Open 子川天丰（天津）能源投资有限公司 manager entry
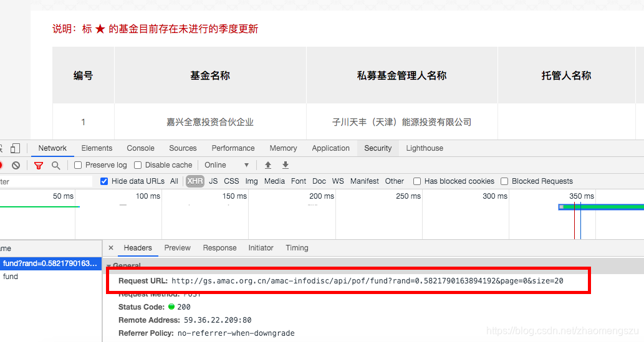644x342 pixels. tap(401, 122)
